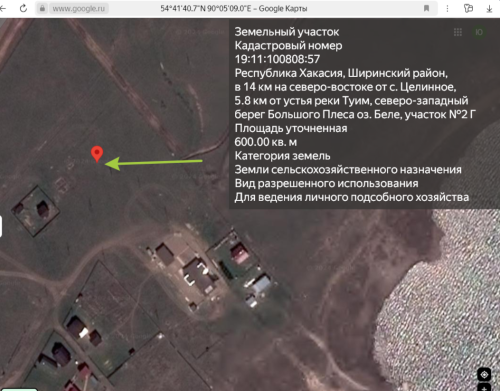This screenshot has width=500, height=391.
Task: Center map on my location
Action: point(484,375)
